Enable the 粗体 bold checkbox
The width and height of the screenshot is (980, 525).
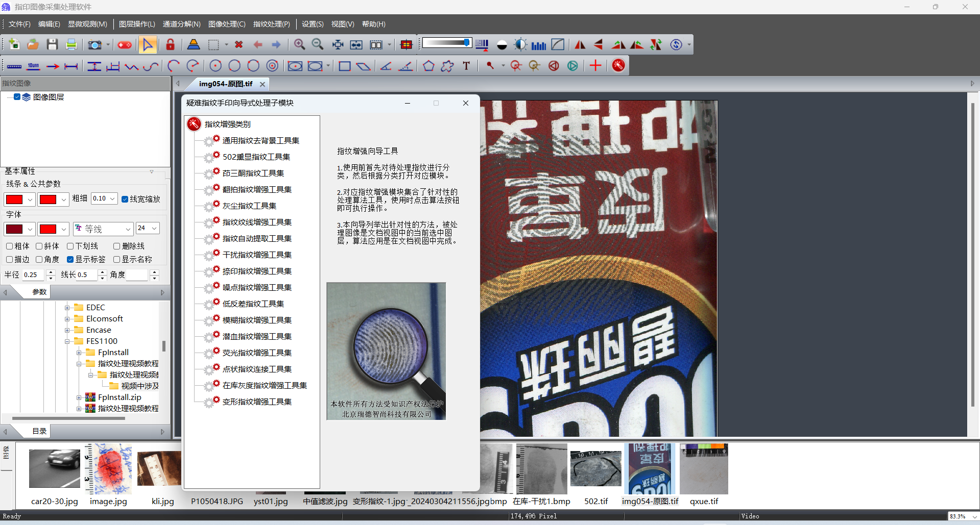pos(10,246)
